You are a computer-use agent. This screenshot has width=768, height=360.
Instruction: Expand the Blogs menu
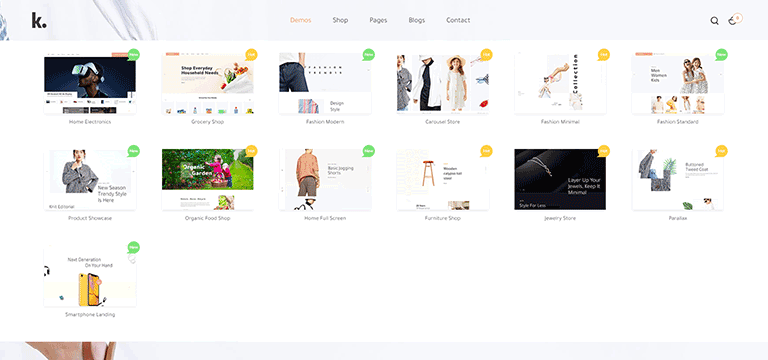(x=417, y=20)
